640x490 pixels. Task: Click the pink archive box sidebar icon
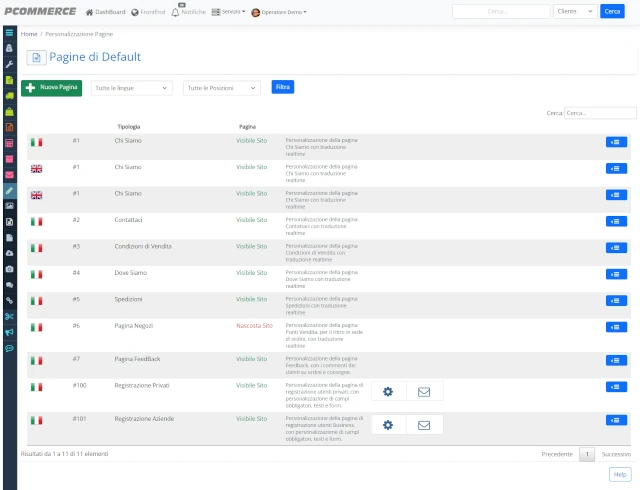[9, 159]
